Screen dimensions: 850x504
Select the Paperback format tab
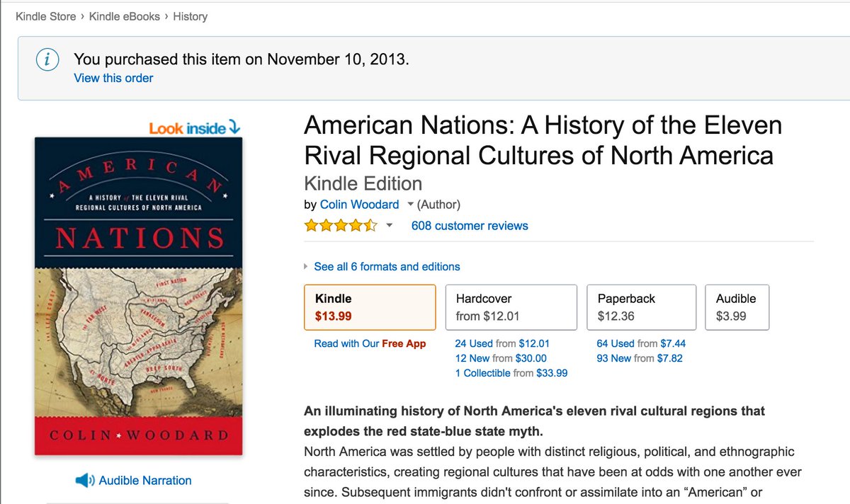641,307
